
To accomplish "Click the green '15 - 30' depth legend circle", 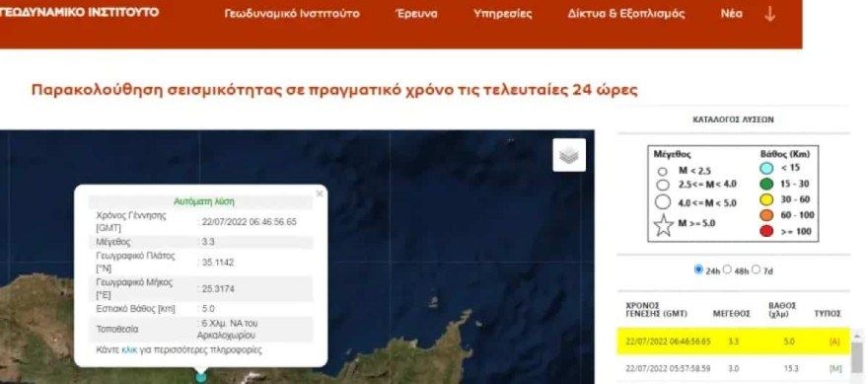I will pyautogui.click(x=766, y=184).
